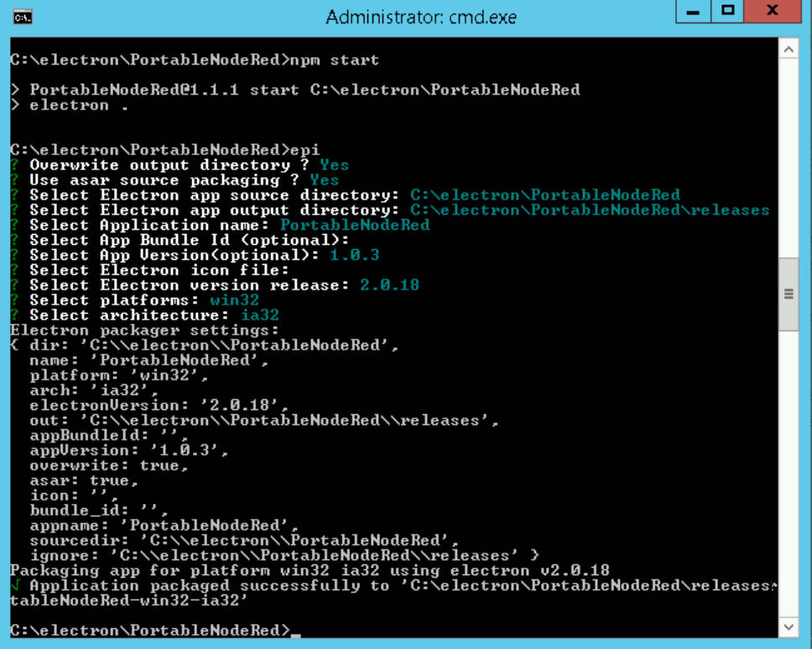Minimize the cmd.exe window

tap(692, 13)
